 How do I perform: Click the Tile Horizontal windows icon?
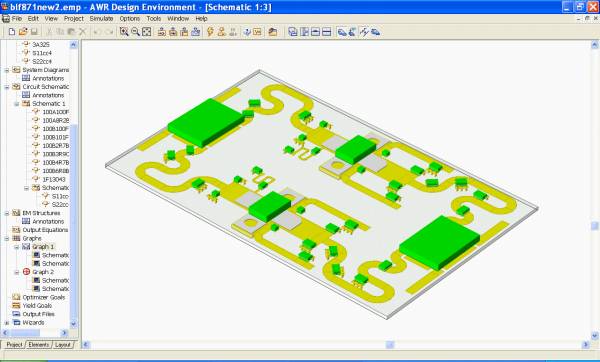315,32
